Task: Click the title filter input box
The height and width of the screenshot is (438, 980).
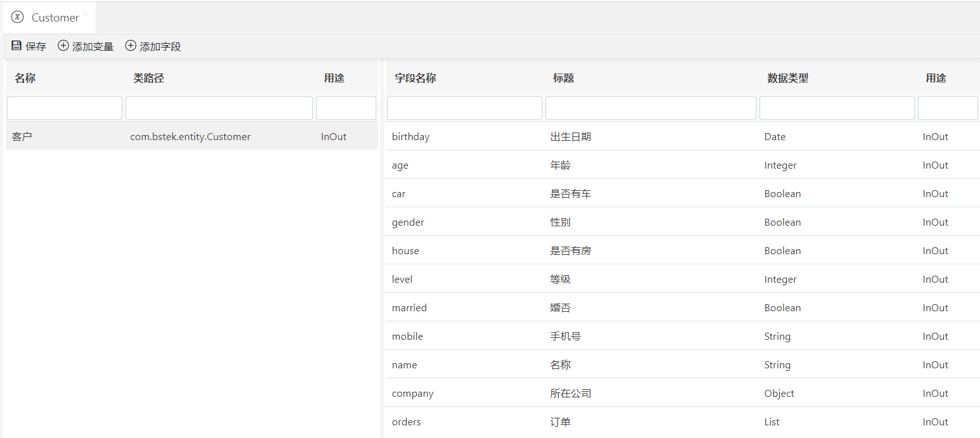Action: (651, 108)
